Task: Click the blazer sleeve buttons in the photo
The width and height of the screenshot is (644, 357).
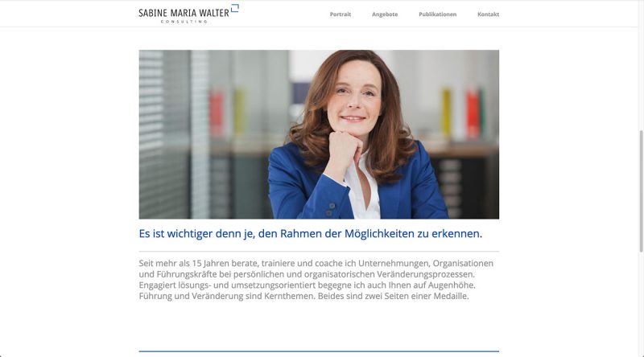Action: [x=330, y=209]
